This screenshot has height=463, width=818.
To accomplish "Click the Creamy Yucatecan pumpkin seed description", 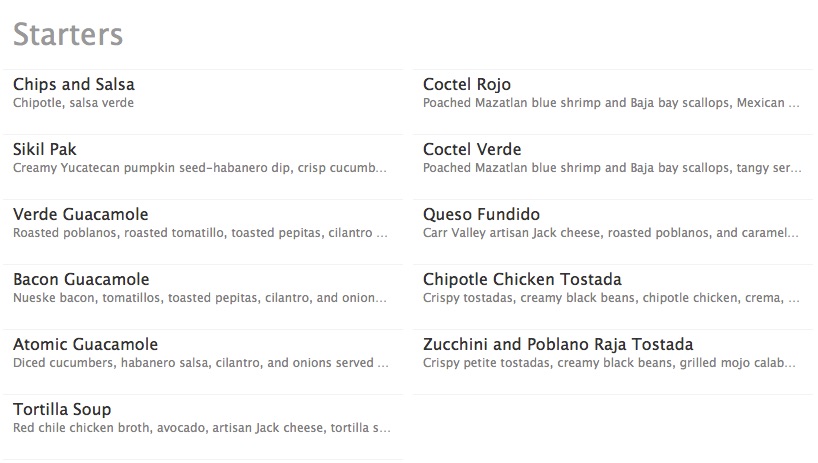I will pos(200,168).
